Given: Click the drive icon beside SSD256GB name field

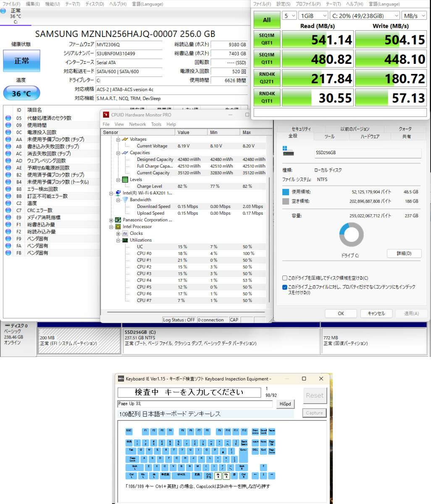Looking at the screenshot, I should point(288,152).
